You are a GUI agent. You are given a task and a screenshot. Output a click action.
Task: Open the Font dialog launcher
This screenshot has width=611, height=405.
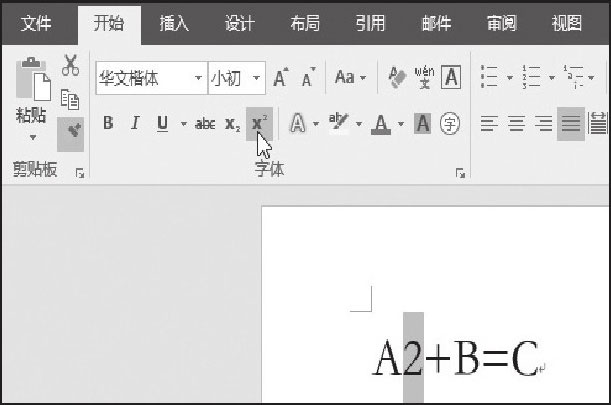point(460,173)
